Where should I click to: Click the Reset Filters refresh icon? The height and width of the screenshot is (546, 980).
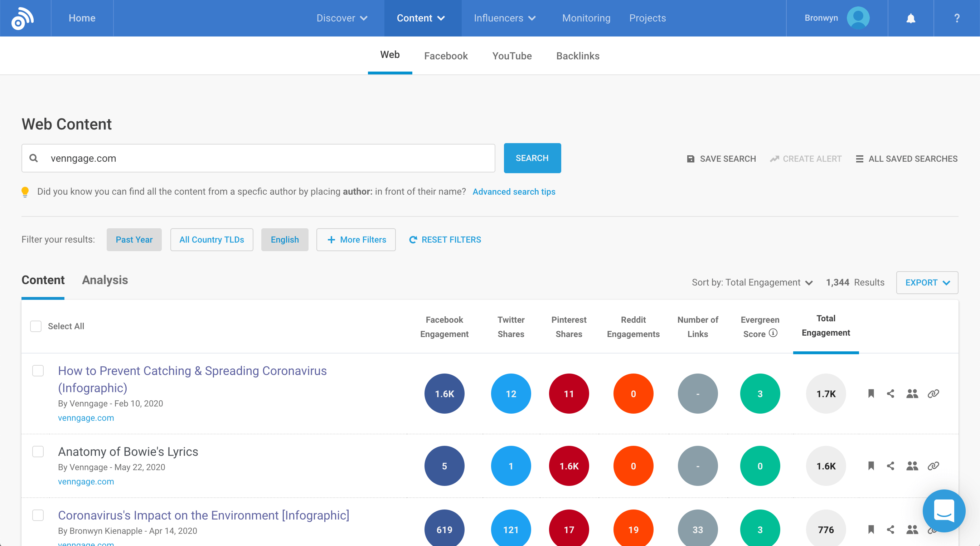click(413, 239)
